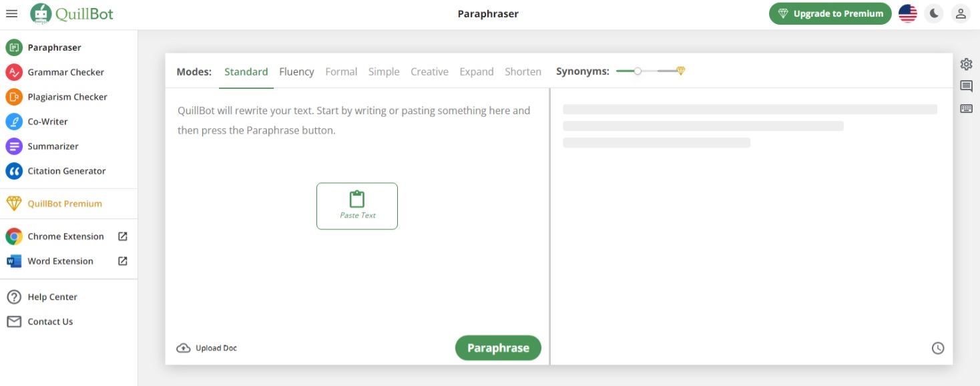This screenshot has width=980, height=386.
Task: Click the Contact Us envelope icon
Action: 14,322
